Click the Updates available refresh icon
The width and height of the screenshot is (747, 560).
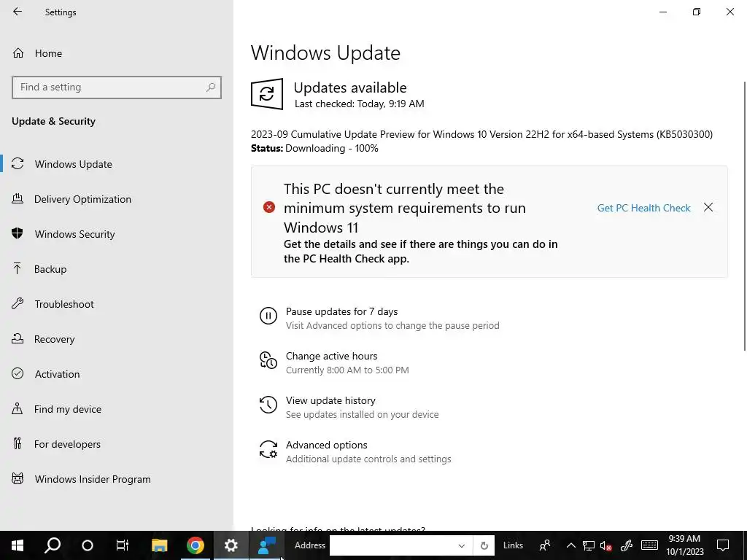267,94
